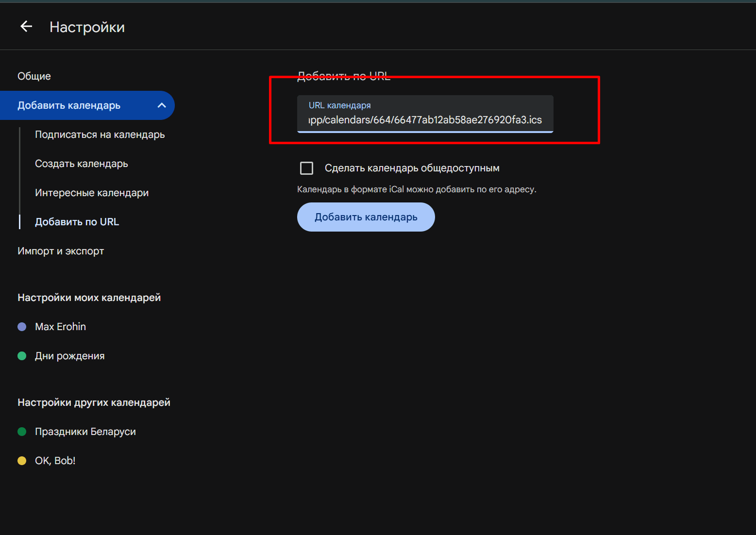The image size is (756, 535).
Task: Click the back arrow to exit Settings
Action: click(x=25, y=26)
